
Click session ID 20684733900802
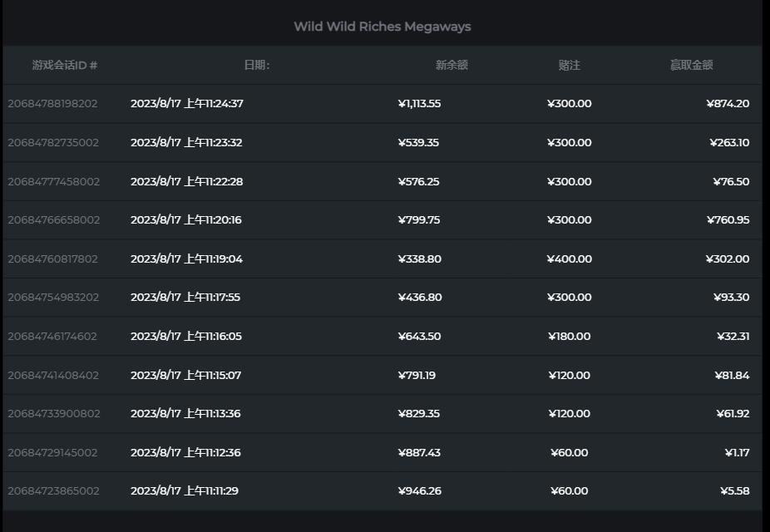click(53, 414)
